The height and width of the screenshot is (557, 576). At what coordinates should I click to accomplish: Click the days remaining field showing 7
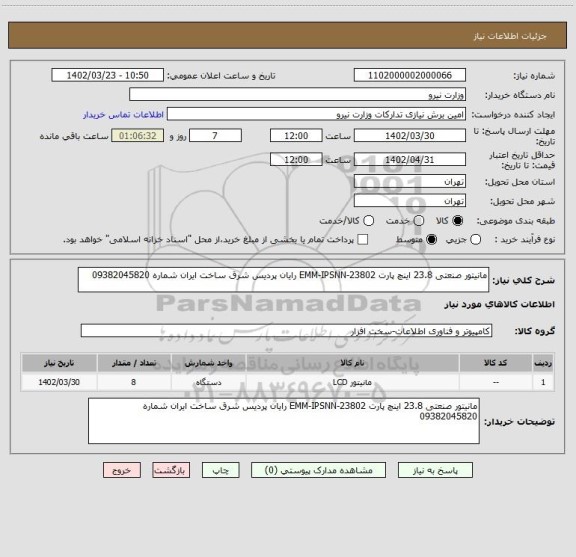coord(215,136)
